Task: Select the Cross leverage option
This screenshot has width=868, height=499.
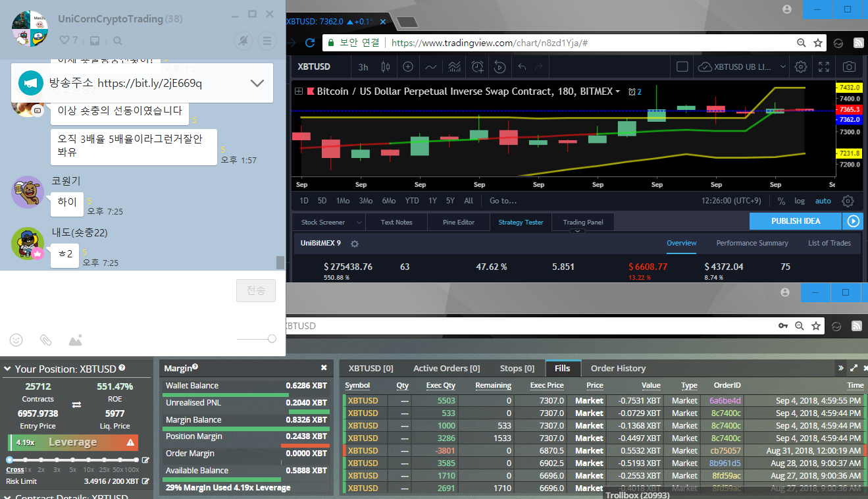Action: pyautogui.click(x=15, y=469)
